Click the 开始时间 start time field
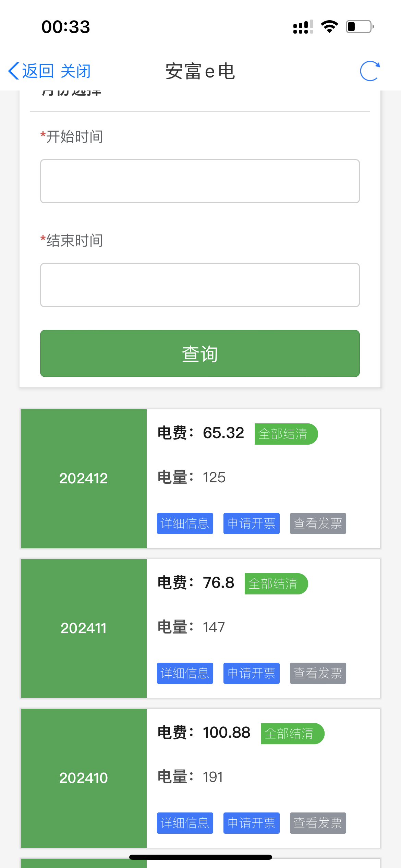Viewport: 401px width, 868px height. pyautogui.click(x=200, y=181)
